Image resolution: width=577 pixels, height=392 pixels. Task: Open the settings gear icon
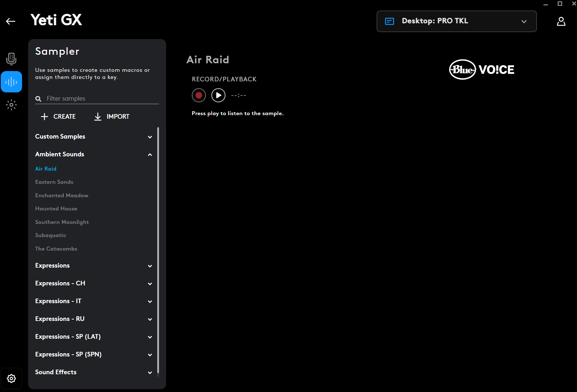click(x=11, y=378)
